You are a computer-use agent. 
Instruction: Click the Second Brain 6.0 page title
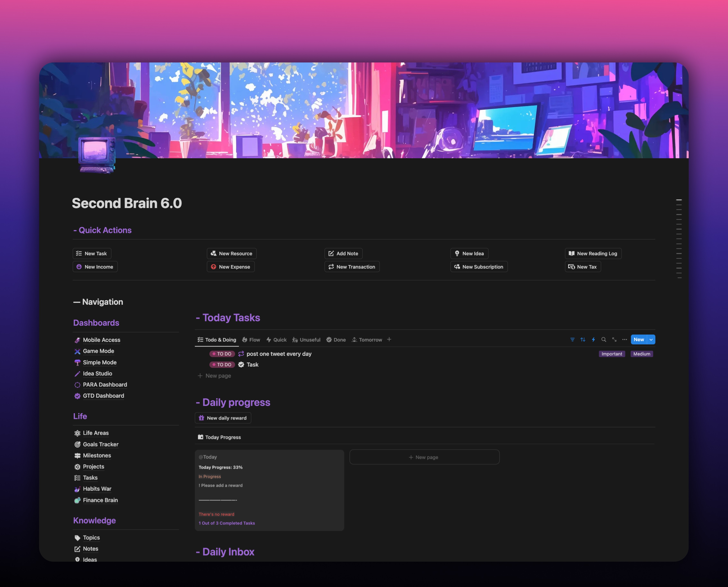127,203
